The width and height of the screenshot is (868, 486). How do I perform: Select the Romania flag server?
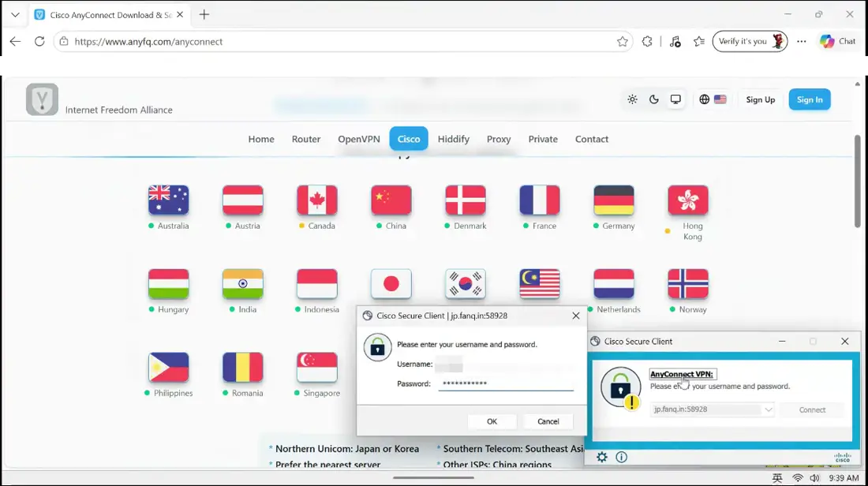(243, 367)
